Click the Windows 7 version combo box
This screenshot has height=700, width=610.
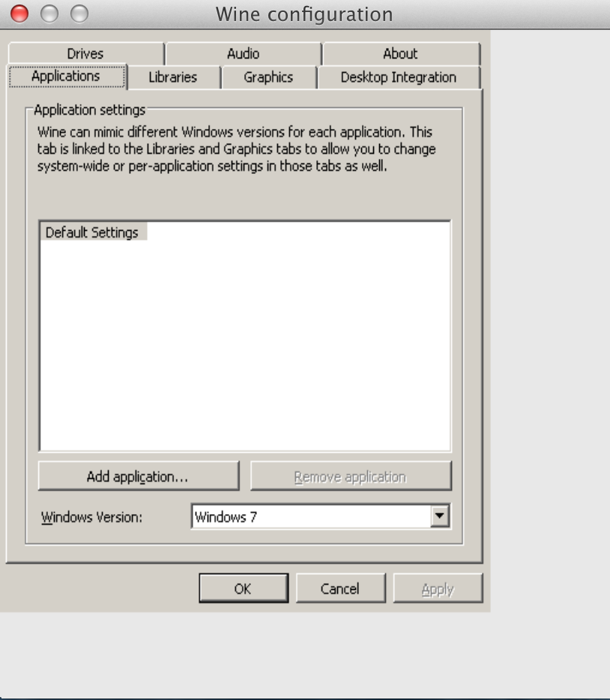coord(310,516)
